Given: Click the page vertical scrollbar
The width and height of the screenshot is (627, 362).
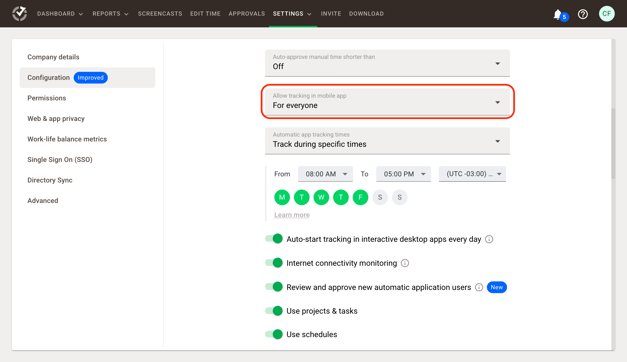Looking at the screenshot, I should point(613,144).
